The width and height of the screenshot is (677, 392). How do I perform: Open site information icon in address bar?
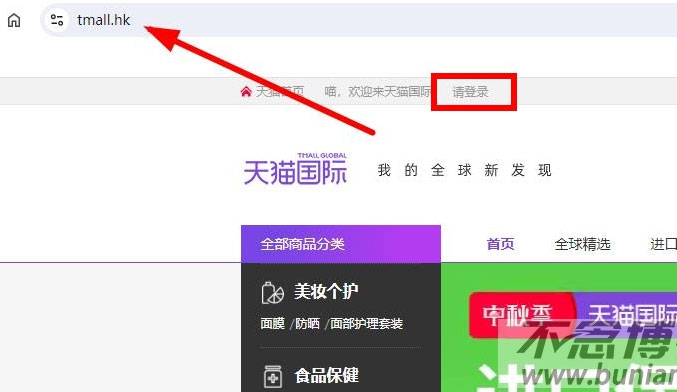pos(57,20)
